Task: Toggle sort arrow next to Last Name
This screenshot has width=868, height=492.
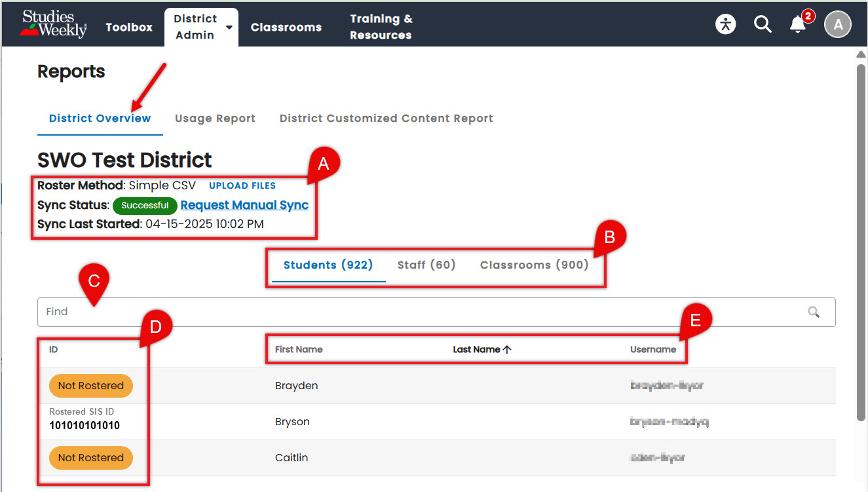Action: coord(507,349)
